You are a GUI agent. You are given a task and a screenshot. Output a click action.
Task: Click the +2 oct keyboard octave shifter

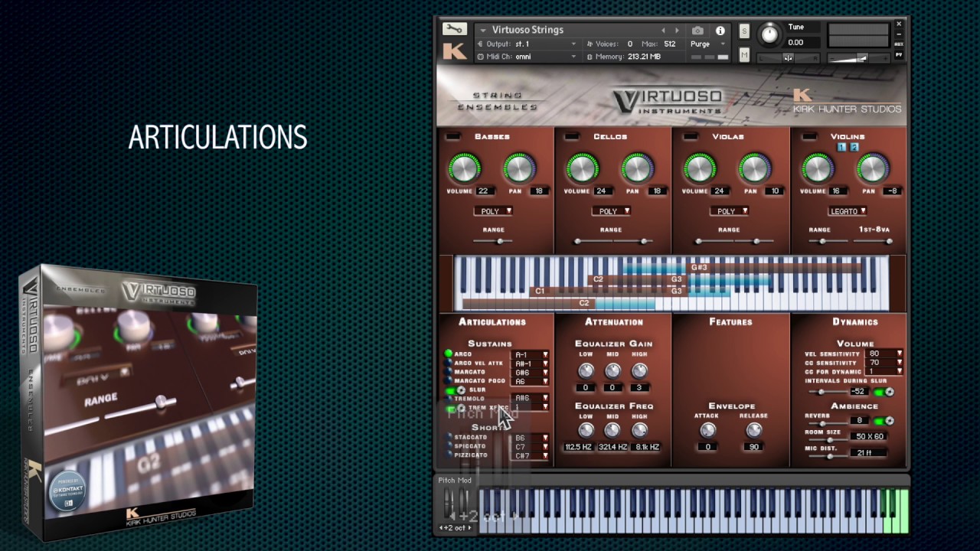[x=454, y=528]
